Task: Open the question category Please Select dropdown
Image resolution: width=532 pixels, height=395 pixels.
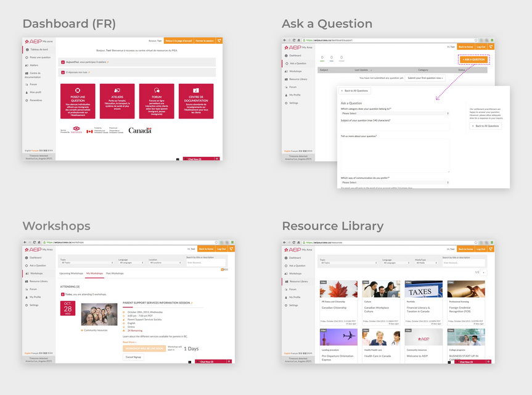Action: pos(395,114)
